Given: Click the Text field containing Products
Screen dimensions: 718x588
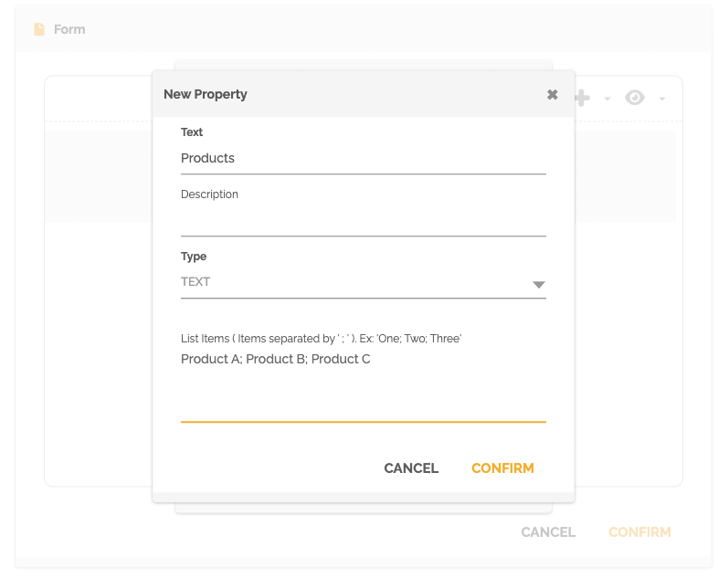Looking at the screenshot, I should point(363,159).
